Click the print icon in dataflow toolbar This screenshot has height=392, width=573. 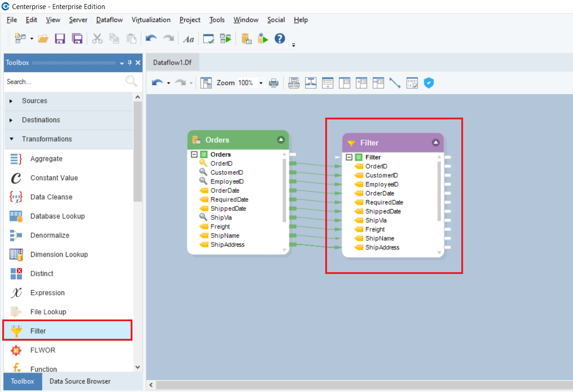pos(273,83)
